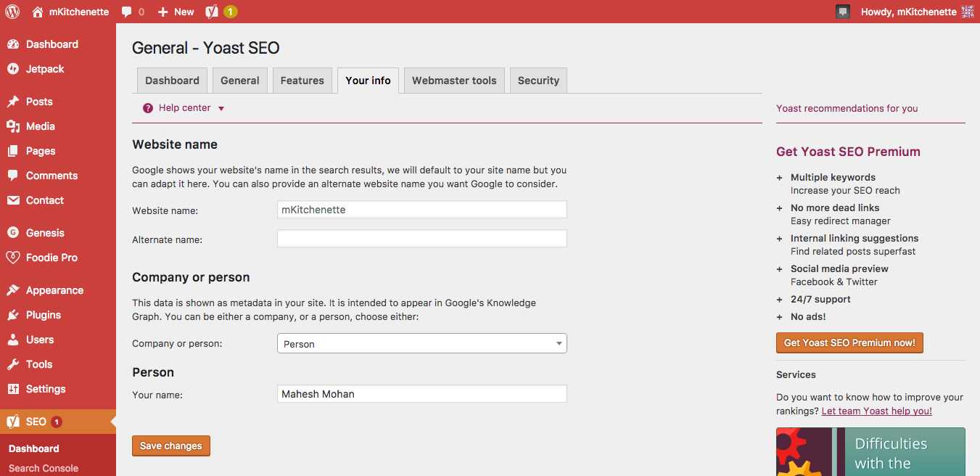980x476 pixels.
Task: Click the user avatar in top right
Action: click(x=968, y=12)
